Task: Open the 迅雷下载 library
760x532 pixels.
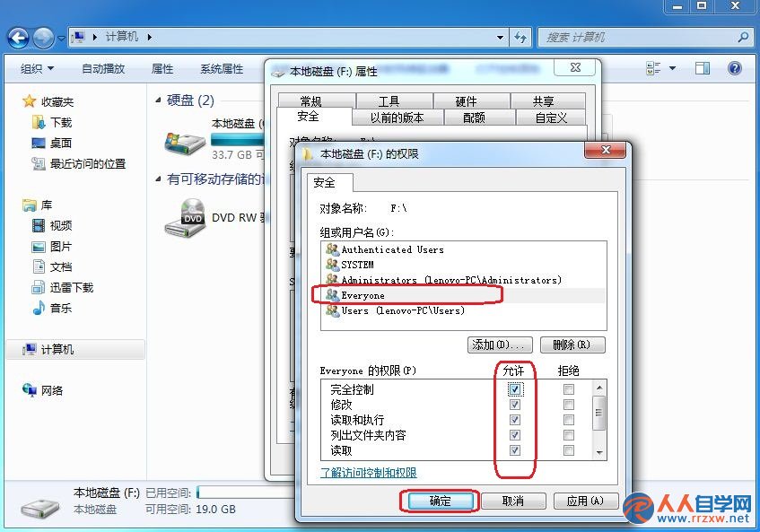Action: point(63,287)
